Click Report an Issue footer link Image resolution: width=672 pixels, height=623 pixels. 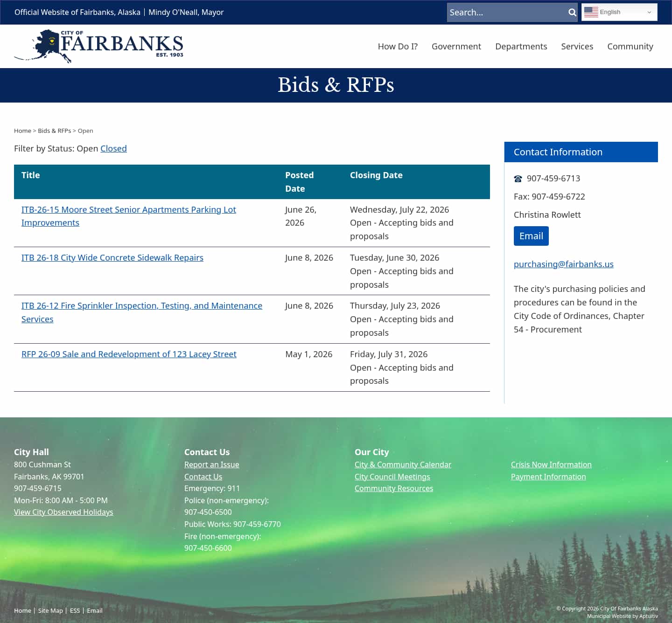tap(212, 465)
